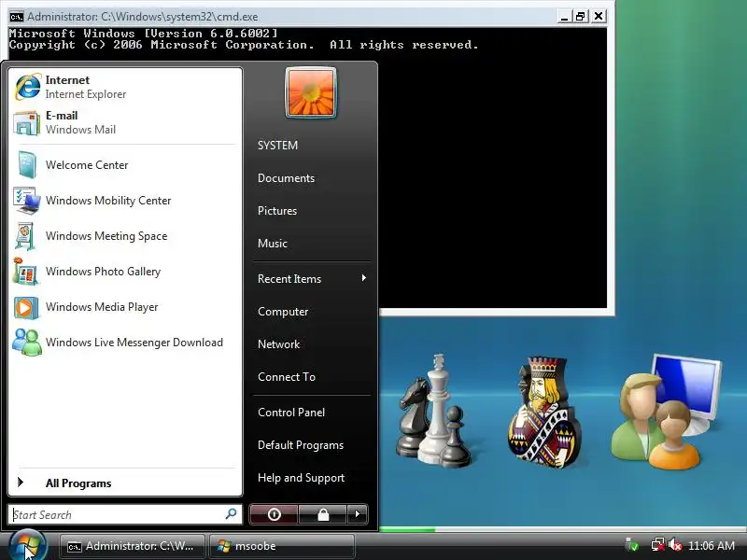Launch Windows Photo Gallery icon
Image resolution: width=747 pixels, height=560 pixels.
[x=26, y=272]
